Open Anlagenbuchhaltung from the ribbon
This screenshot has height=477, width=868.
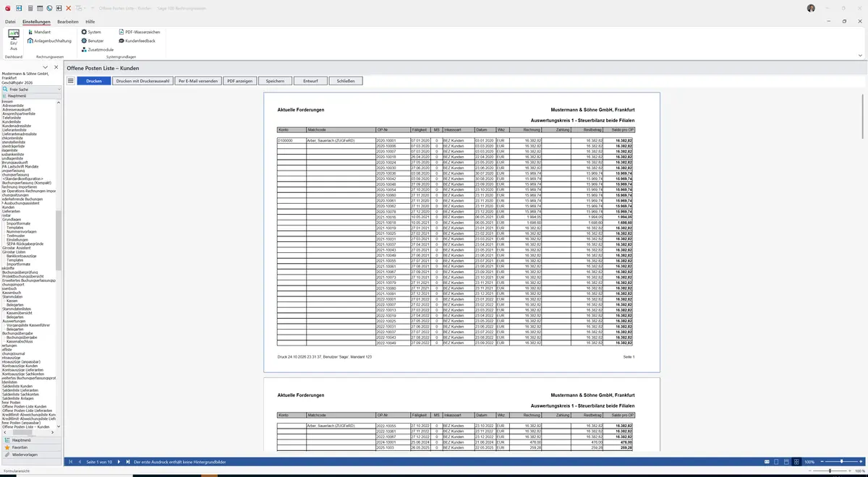click(x=49, y=41)
